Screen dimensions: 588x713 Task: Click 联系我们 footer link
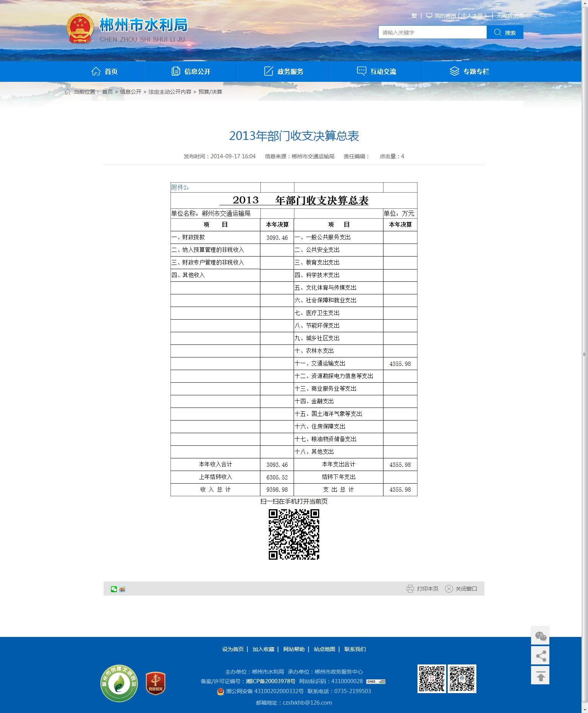[x=355, y=649]
